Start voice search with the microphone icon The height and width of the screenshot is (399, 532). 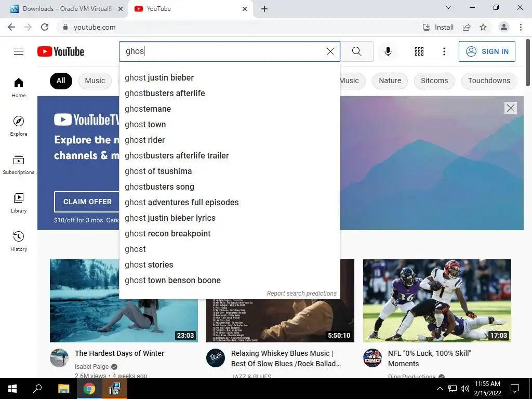click(x=388, y=51)
